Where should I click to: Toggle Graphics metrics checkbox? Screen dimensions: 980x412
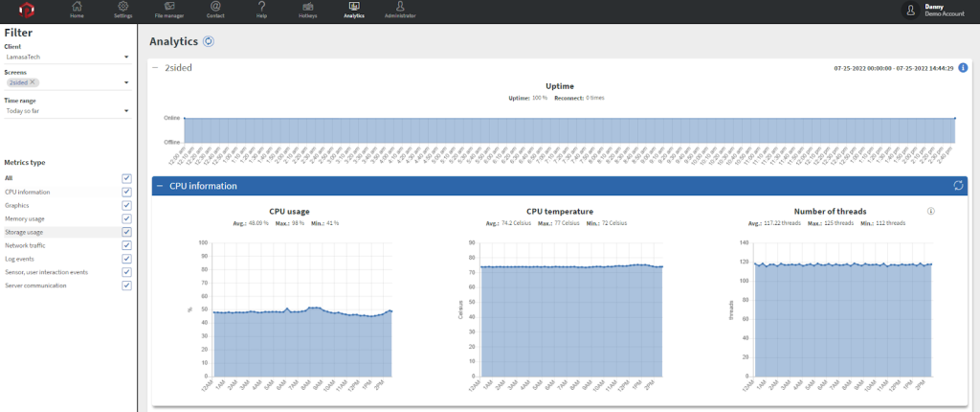pyautogui.click(x=127, y=205)
